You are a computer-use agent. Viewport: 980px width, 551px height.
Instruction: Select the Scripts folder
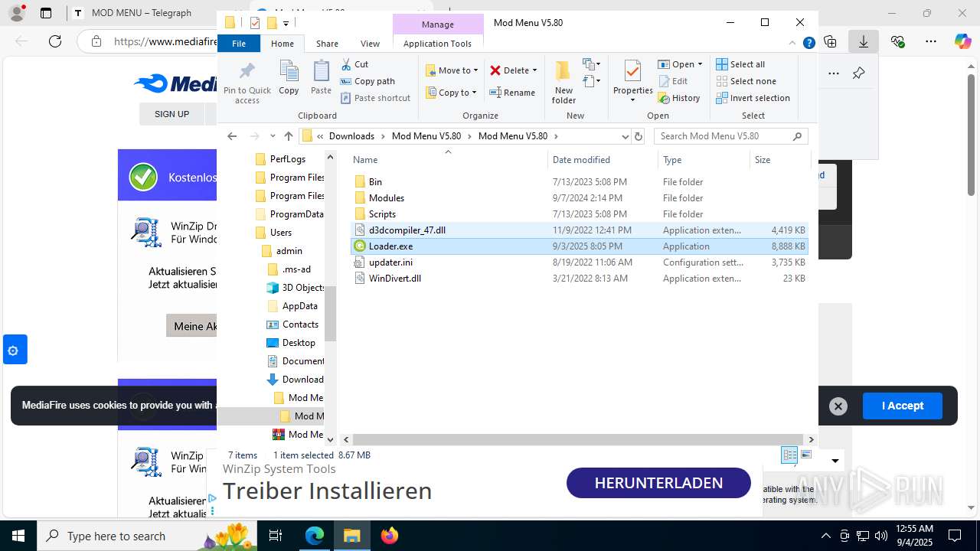580,214
